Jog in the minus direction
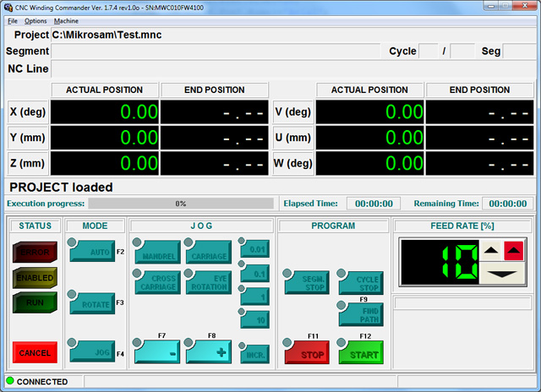The height and width of the screenshot is (392, 541). 157,352
